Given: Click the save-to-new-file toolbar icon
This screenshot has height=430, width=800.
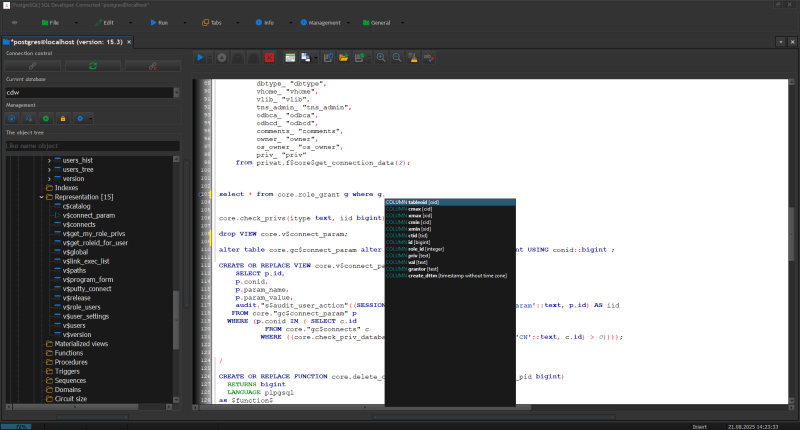Looking at the screenshot, I should 328,58.
